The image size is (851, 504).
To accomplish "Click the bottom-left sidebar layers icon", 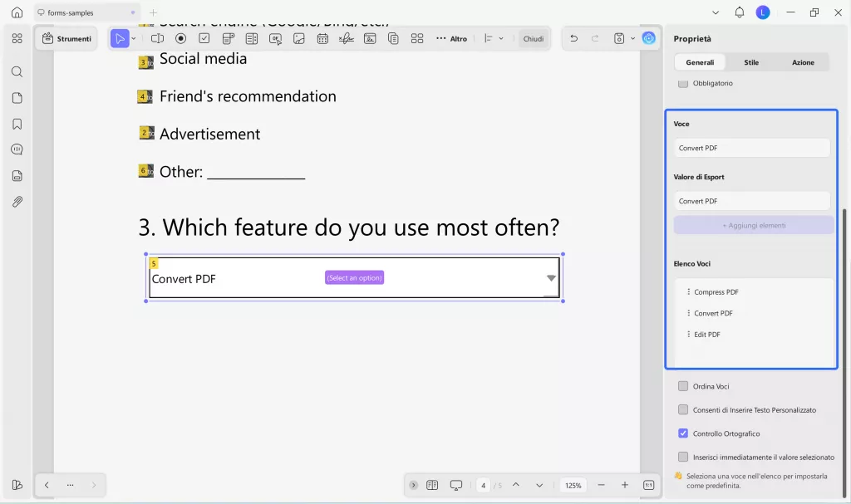I will click(x=17, y=485).
